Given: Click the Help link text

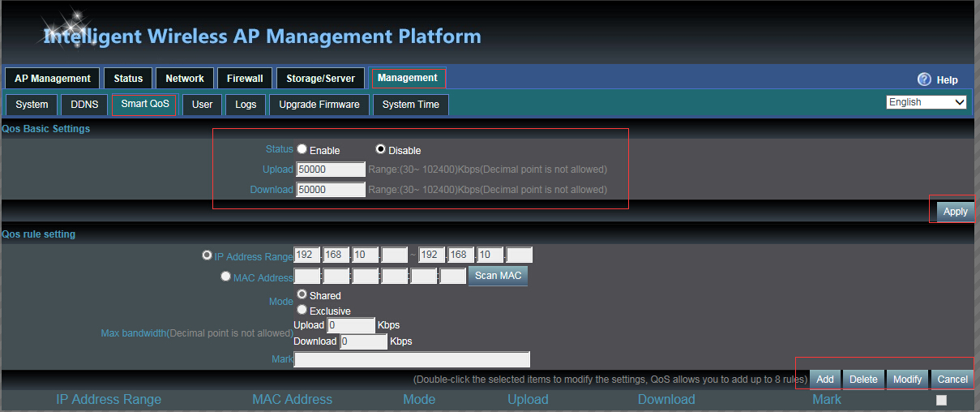Looking at the screenshot, I should pyautogui.click(x=947, y=80).
